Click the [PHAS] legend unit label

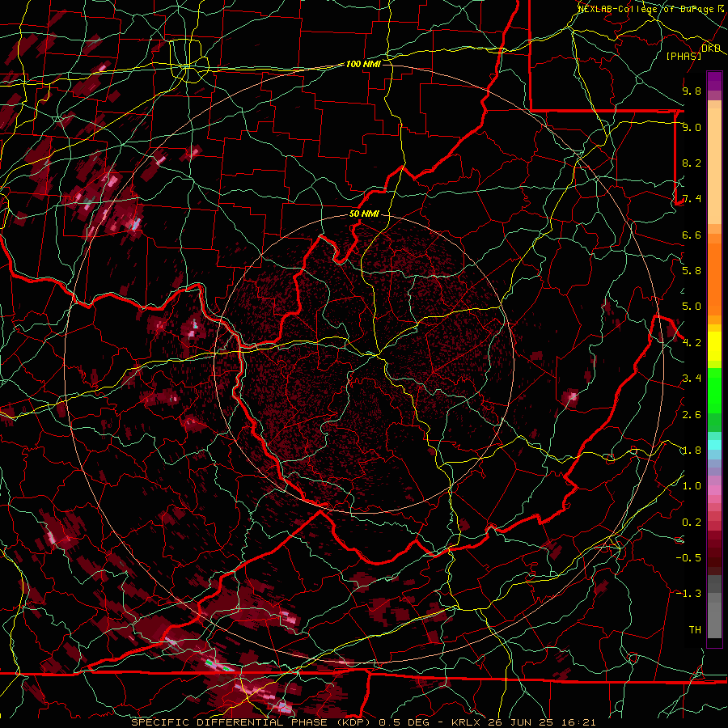tap(684, 56)
